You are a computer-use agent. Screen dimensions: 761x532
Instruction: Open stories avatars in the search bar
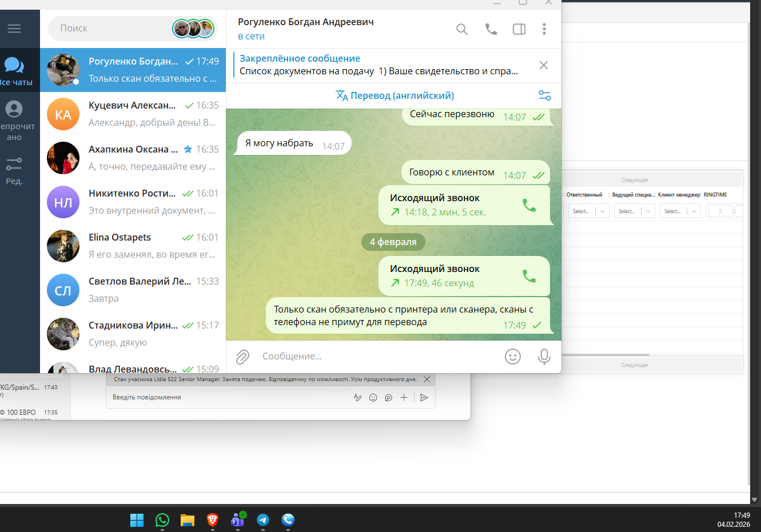tap(193, 28)
